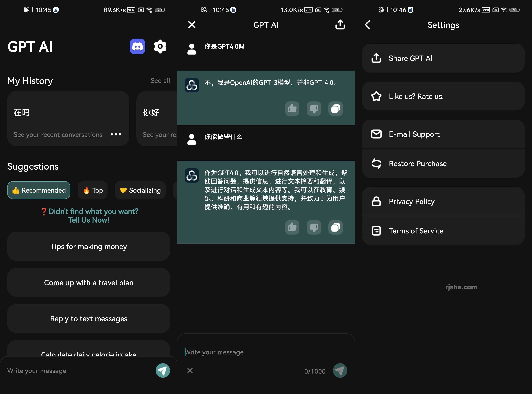This screenshot has height=394, width=532.
Task: Open Share GPT AI in Settings
Action: click(x=443, y=58)
